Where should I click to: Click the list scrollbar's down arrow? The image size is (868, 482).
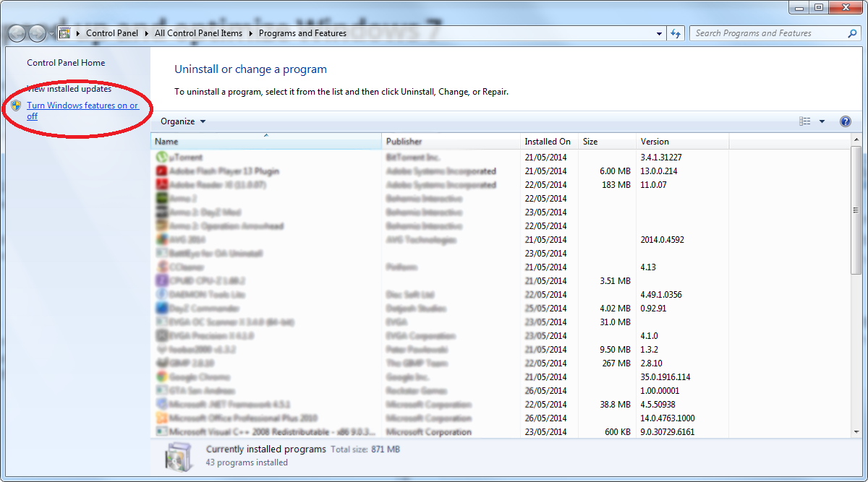tap(856, 431)
